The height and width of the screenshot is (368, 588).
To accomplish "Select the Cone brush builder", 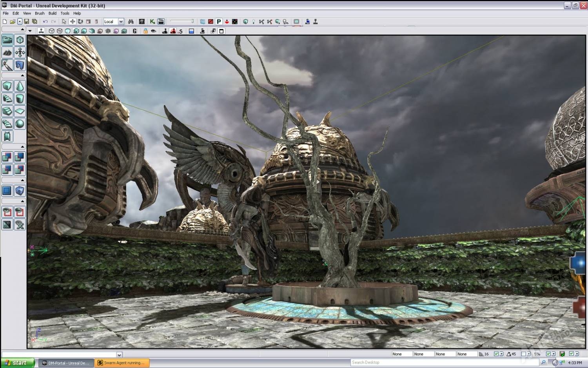I will 20,86.
